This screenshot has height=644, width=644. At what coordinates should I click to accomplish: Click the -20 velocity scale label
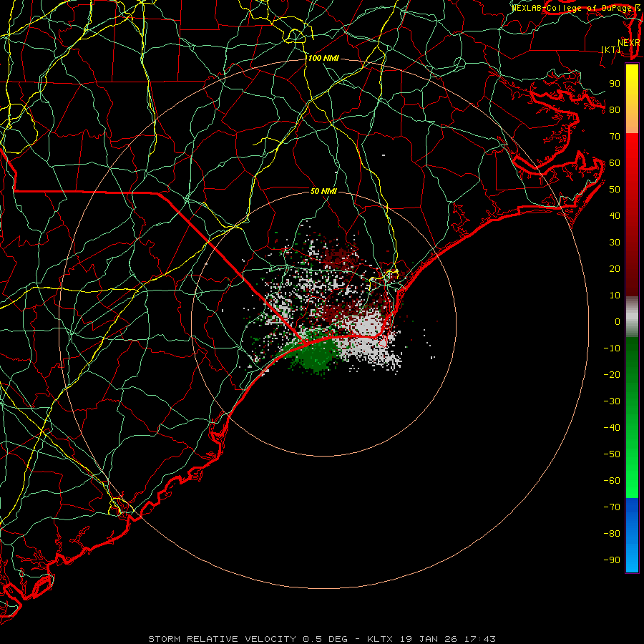tap(612, 375)
